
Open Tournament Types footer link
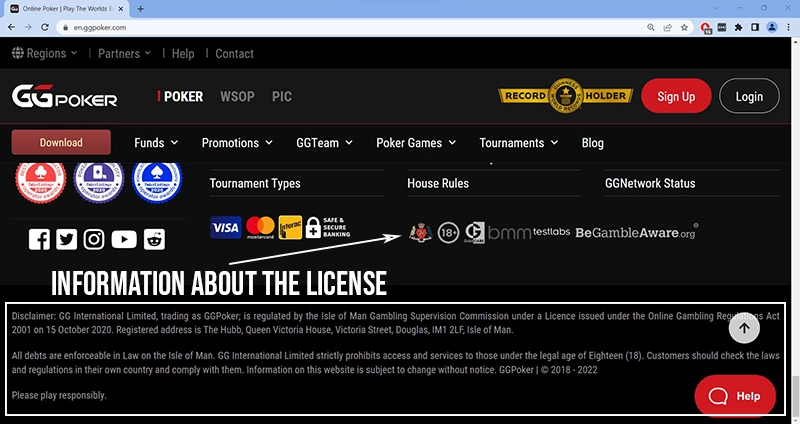coord(255,183)
